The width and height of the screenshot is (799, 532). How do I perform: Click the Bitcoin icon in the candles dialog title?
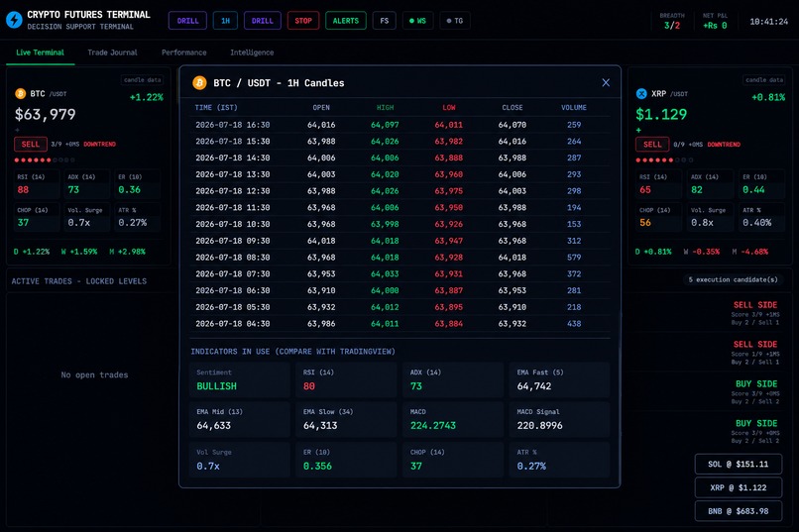tap(199, 82)
